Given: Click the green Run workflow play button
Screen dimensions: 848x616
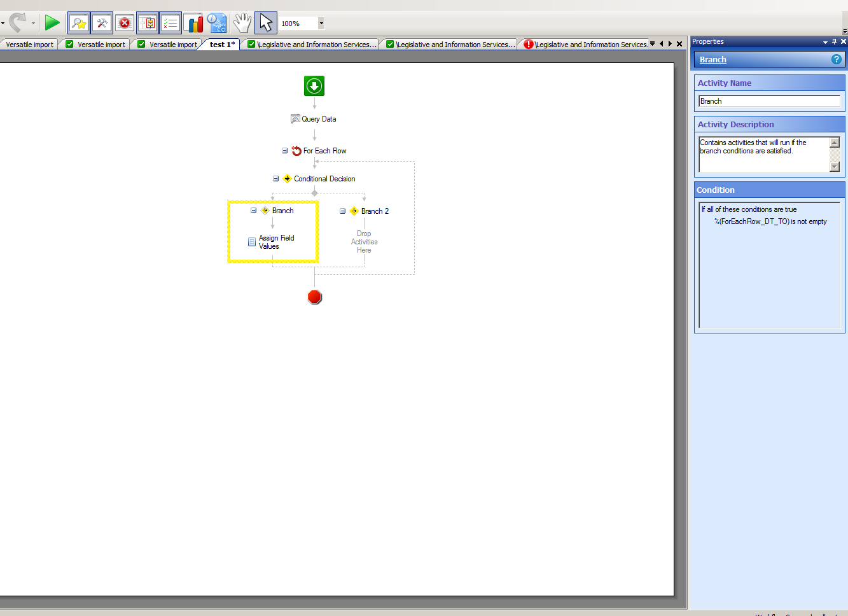Looking at the screenshot, I should [52, 24].
